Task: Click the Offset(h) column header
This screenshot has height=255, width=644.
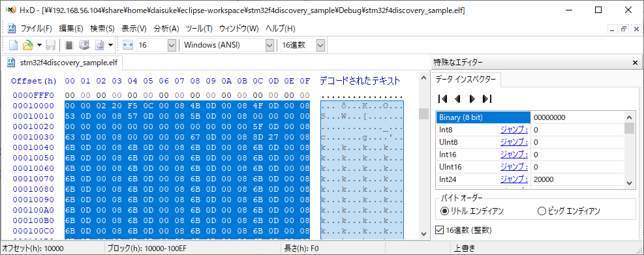Action: 34,81
